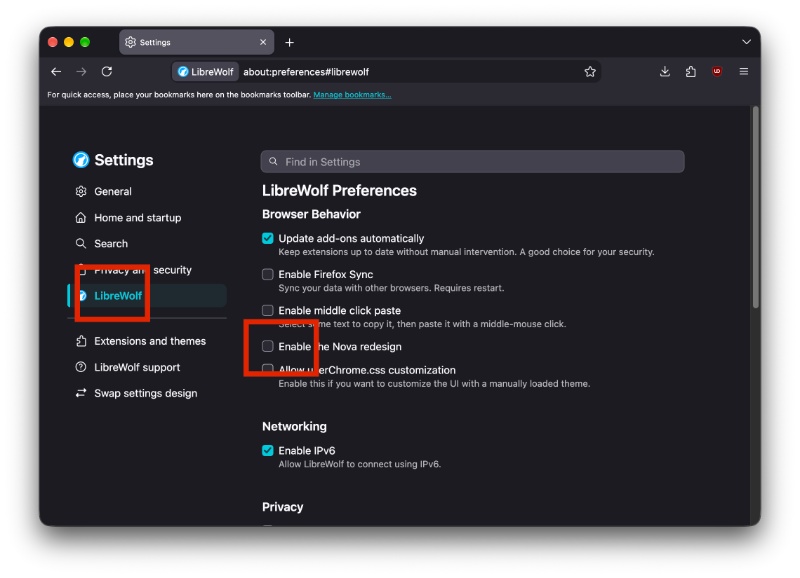Click the Home and startup house icon
The width and height of the screenshot is (800, 578).
pos(81,218)
